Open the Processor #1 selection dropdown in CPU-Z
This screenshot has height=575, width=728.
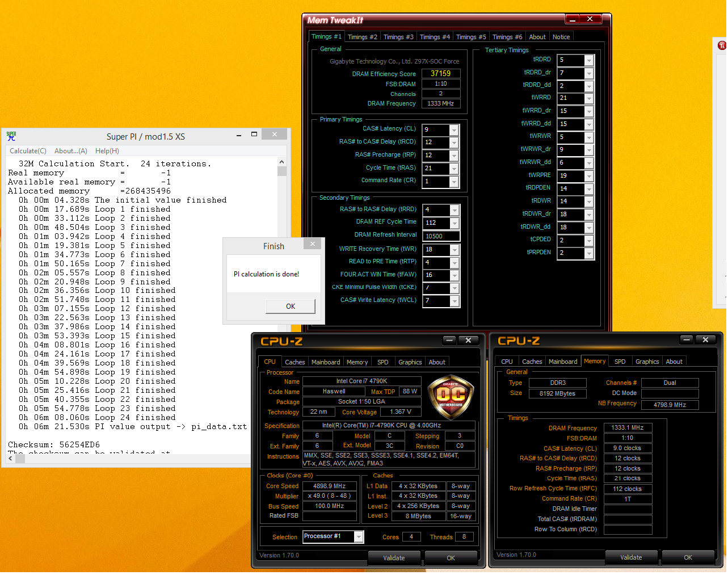(x=359, y=537)
